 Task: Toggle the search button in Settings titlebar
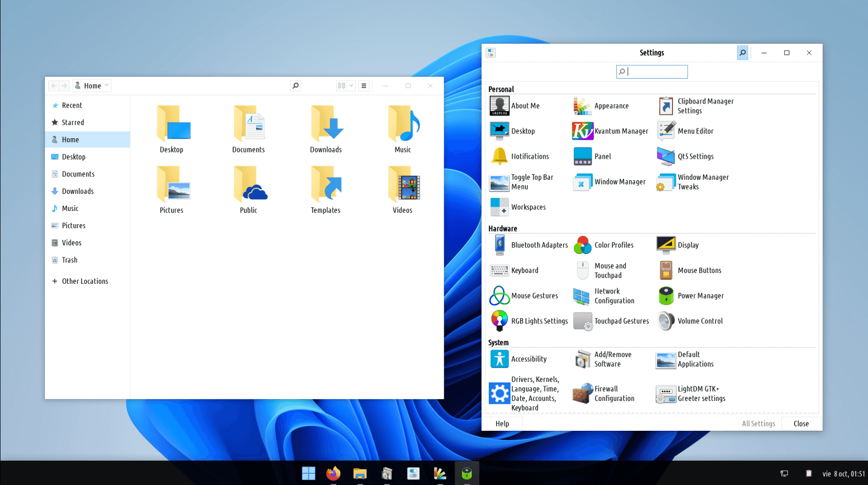(x=742, y=53)
